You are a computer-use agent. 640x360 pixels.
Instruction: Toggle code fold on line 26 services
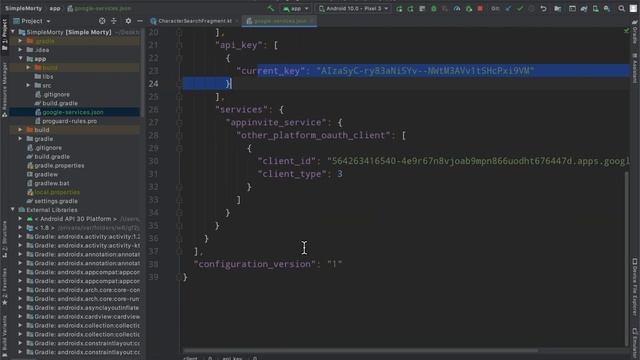pyautogui.click(x=179, y=109)
